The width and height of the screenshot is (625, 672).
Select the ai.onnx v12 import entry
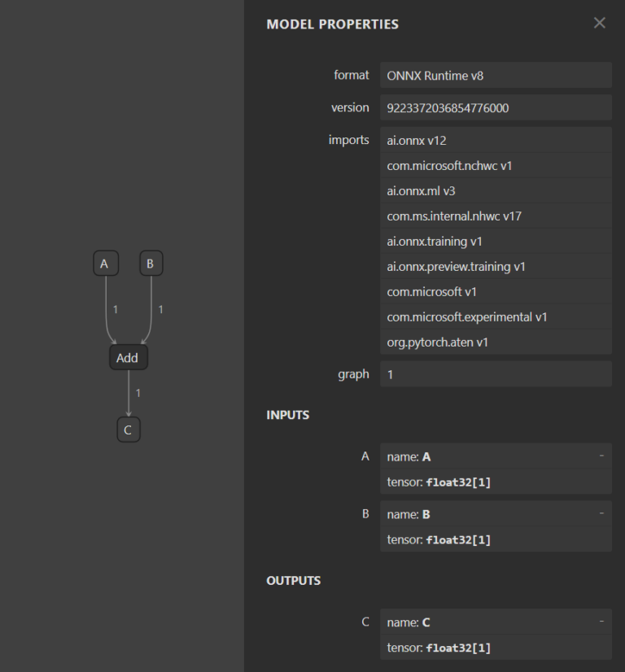point(495,140)
